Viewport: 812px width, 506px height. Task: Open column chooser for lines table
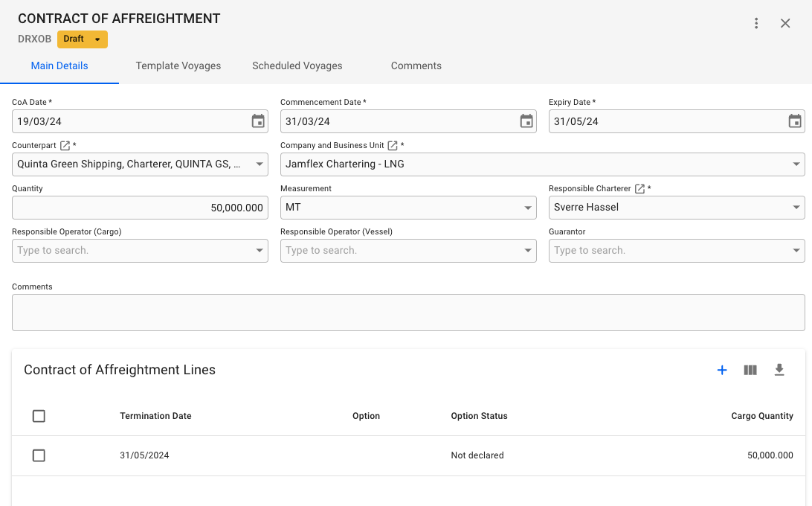(750, 370)
